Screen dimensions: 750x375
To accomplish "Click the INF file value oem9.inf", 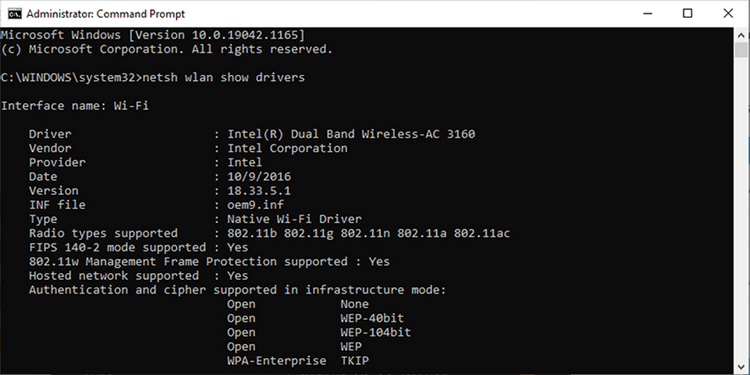I will coord(255,205).
